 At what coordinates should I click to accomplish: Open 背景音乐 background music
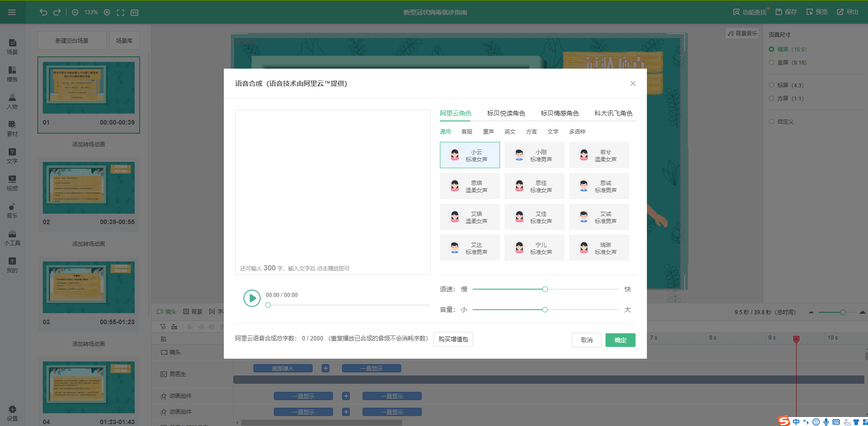[742, 33]
